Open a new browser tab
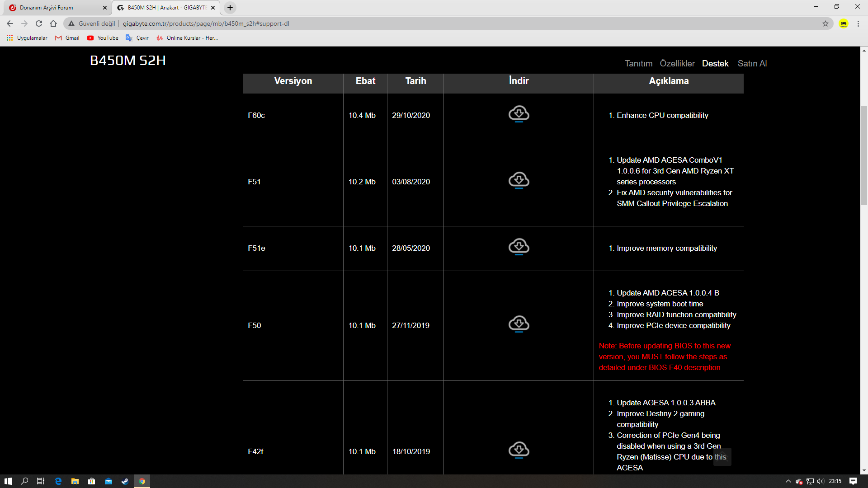This screenshot has height=488, width=868. point(230,8)
